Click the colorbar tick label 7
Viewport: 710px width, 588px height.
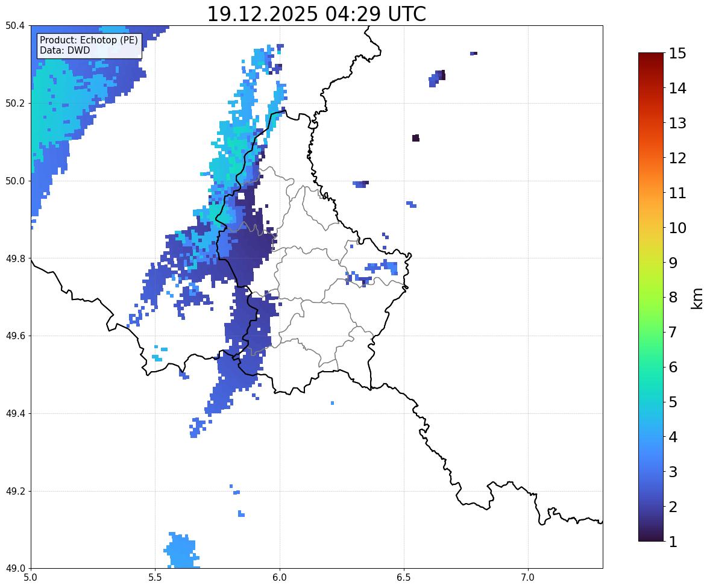tap(673, 332)
